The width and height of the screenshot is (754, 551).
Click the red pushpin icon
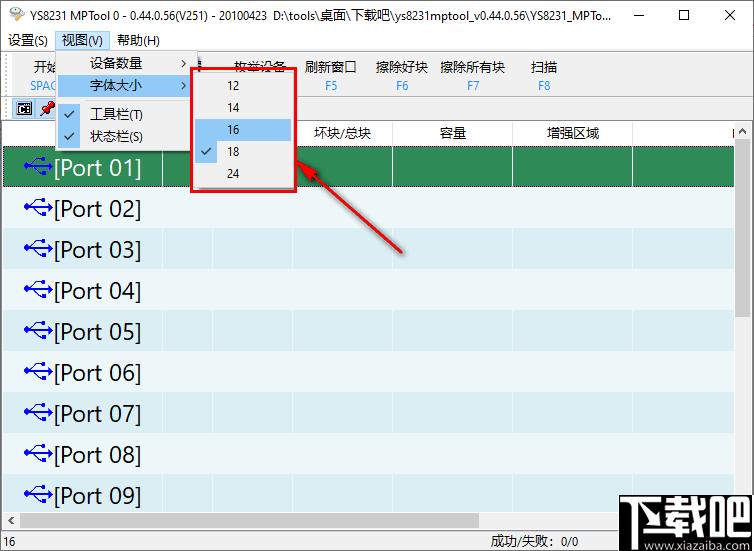(x=48, y=109)
